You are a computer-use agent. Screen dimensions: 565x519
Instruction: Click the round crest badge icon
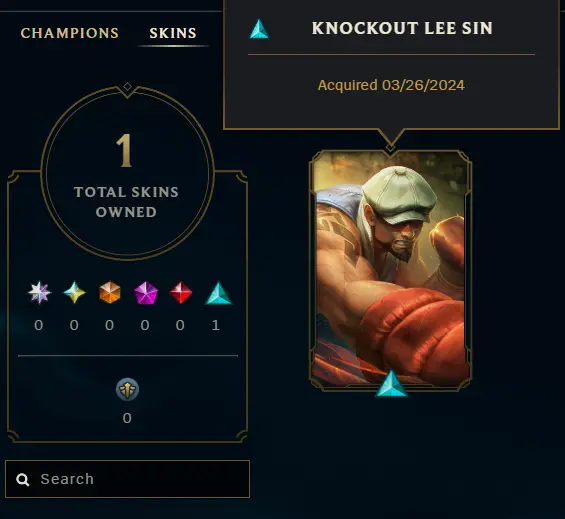127,390
